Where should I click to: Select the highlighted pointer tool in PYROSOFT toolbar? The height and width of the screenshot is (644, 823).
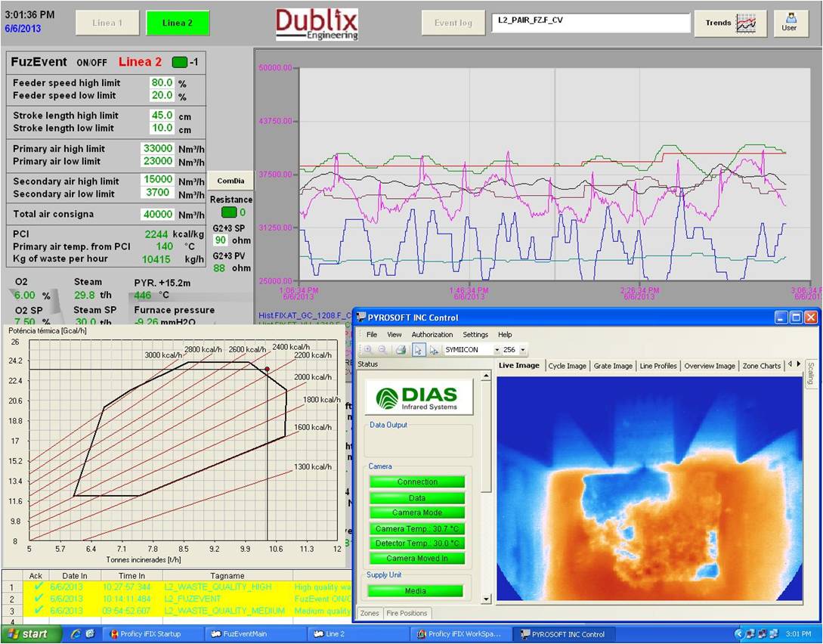pyautogui.click(x=419, y=350)
